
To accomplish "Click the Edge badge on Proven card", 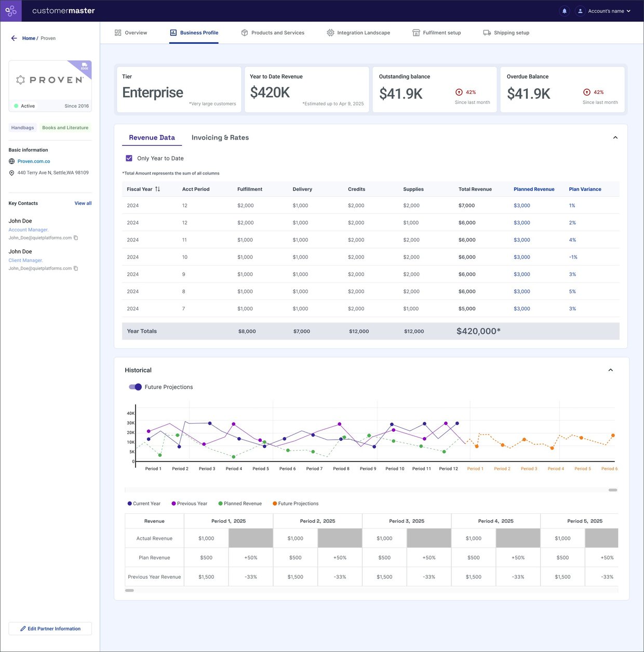I will (x=84, y=66).
